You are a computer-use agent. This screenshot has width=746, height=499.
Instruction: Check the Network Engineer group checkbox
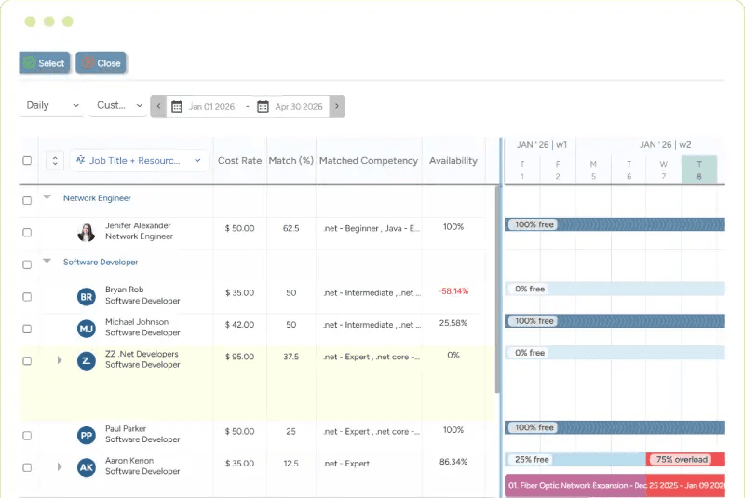[x=27, y=200]
